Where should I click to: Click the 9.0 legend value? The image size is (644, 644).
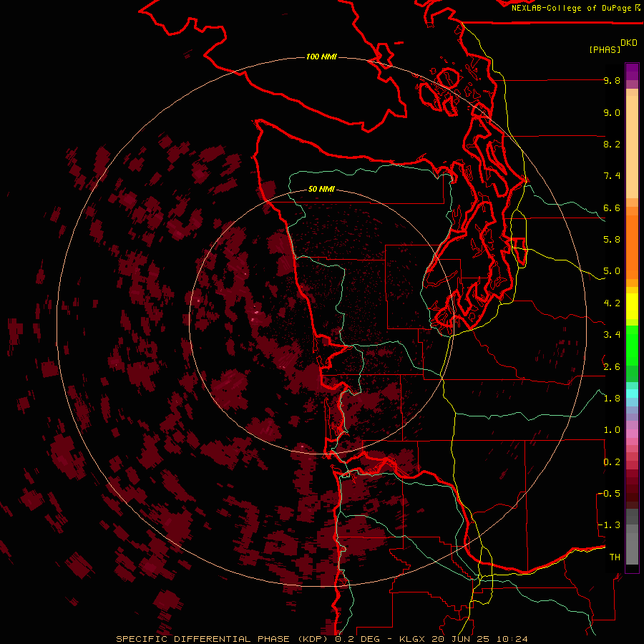pyautogui.click(x=612, y=113)
